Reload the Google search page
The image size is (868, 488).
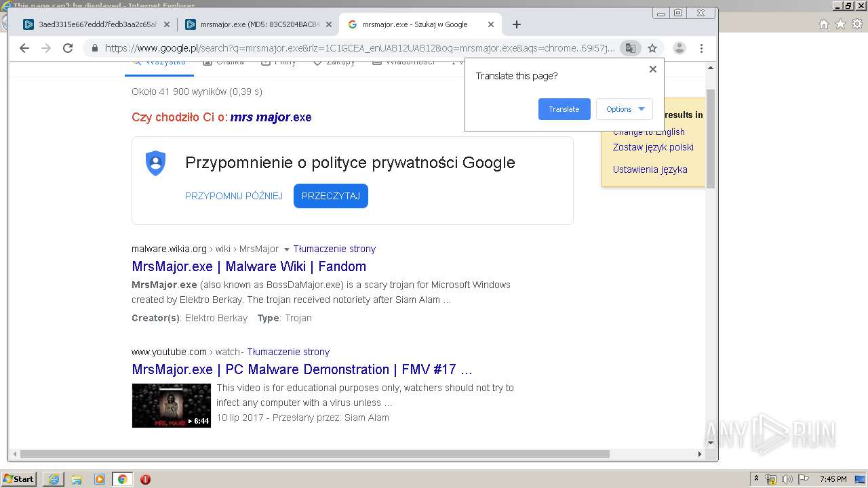click(x=68, y=48)
